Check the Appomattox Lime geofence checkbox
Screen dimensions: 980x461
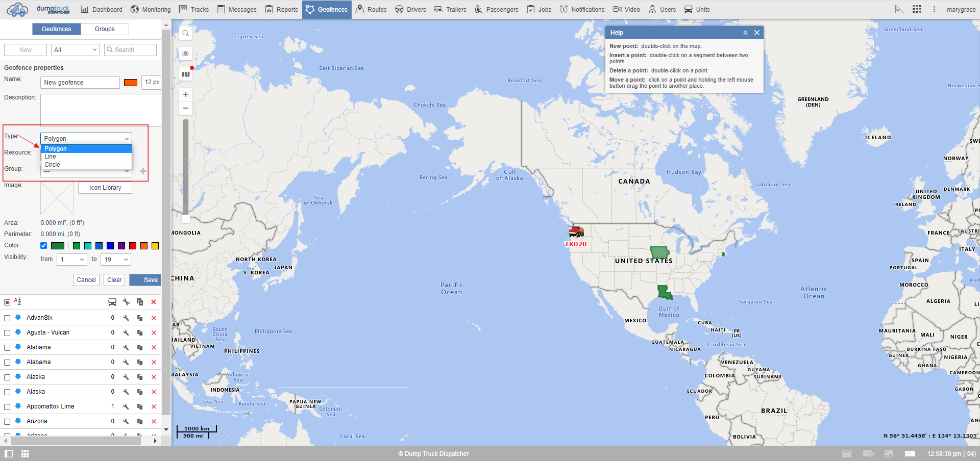click(7, 406)
